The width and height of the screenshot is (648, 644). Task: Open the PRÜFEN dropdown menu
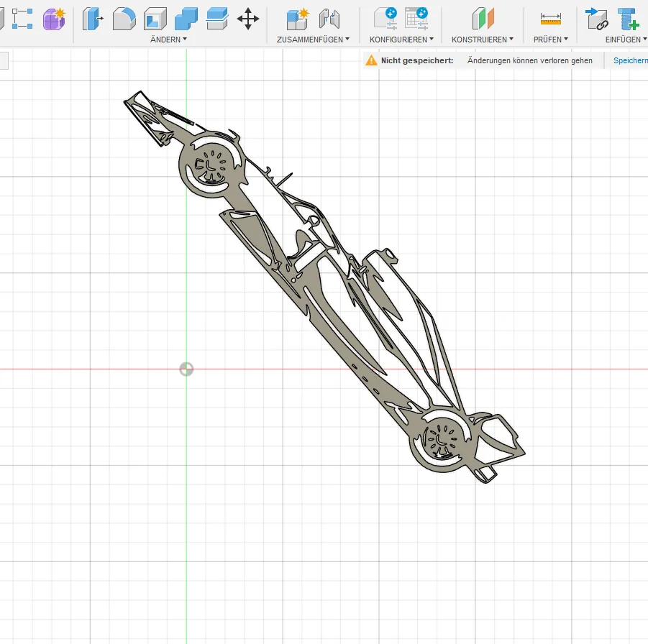[x=550, y=40]
